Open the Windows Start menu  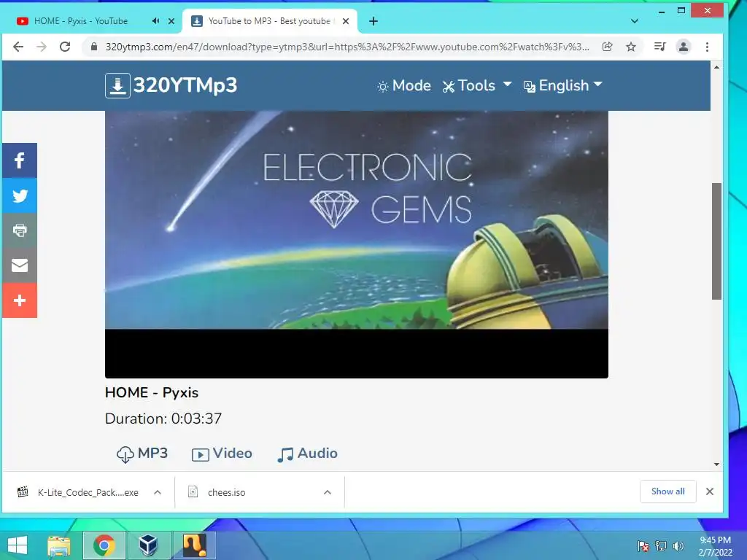point(18,545)
